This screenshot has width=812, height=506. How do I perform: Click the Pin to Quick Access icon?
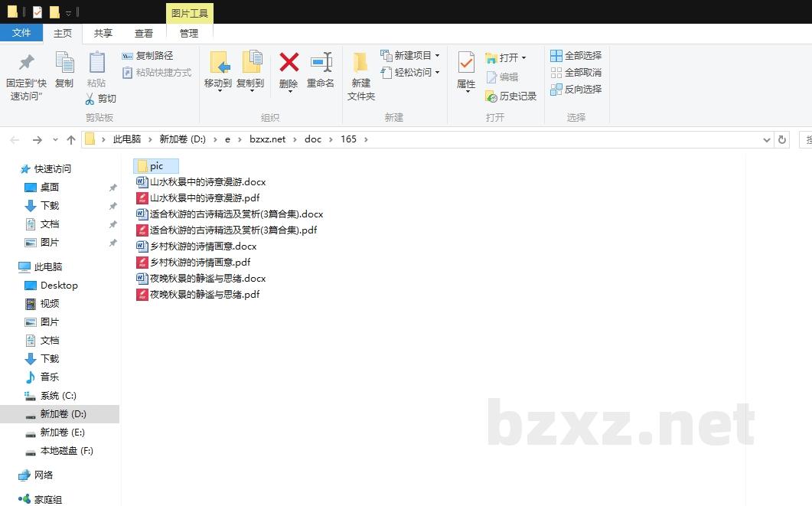click(26, 63)
